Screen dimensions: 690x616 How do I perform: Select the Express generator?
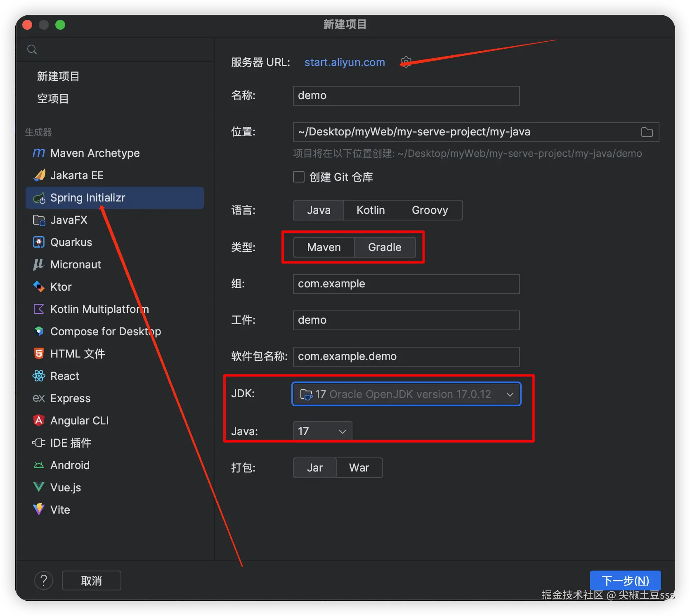tap(115, 398)
